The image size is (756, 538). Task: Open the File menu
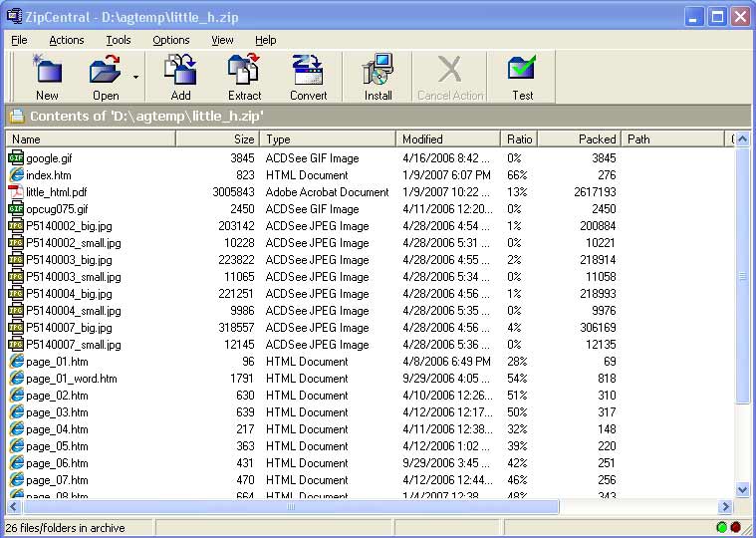[x=19, y=40]
